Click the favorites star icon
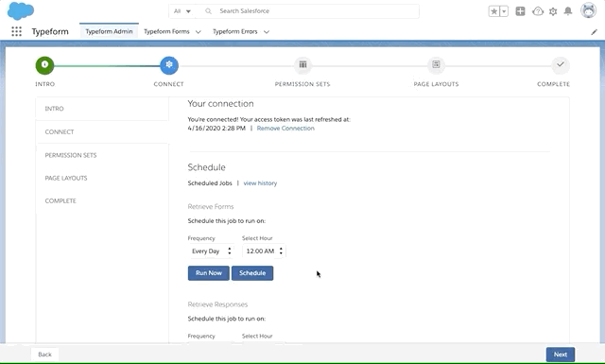The height and width of the screenshot is (364, 605). [493, 11]
